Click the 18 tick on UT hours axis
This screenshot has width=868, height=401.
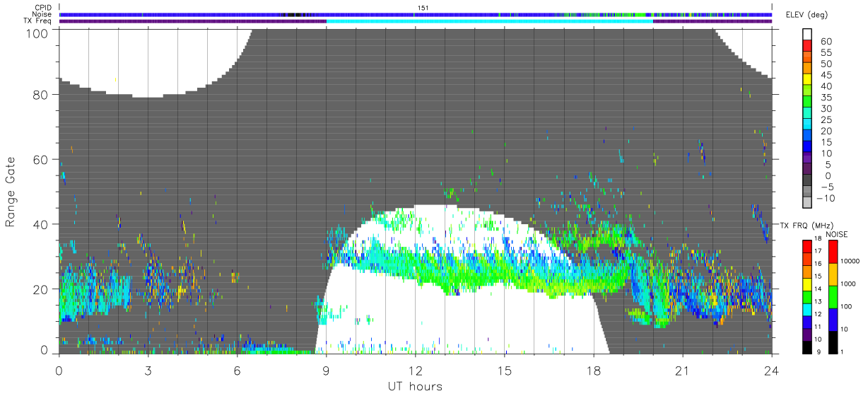click(593, 371)
